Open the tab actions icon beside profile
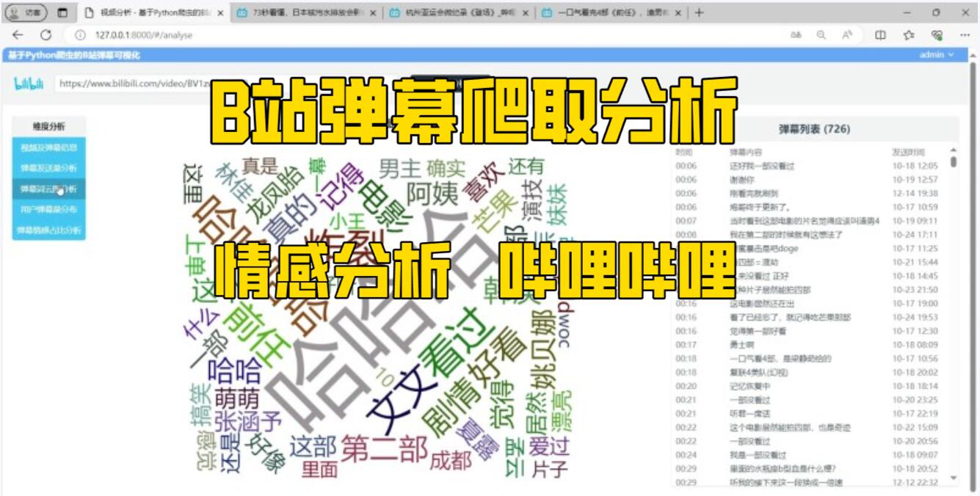This screenshot has width=980, height=496. 62,12
